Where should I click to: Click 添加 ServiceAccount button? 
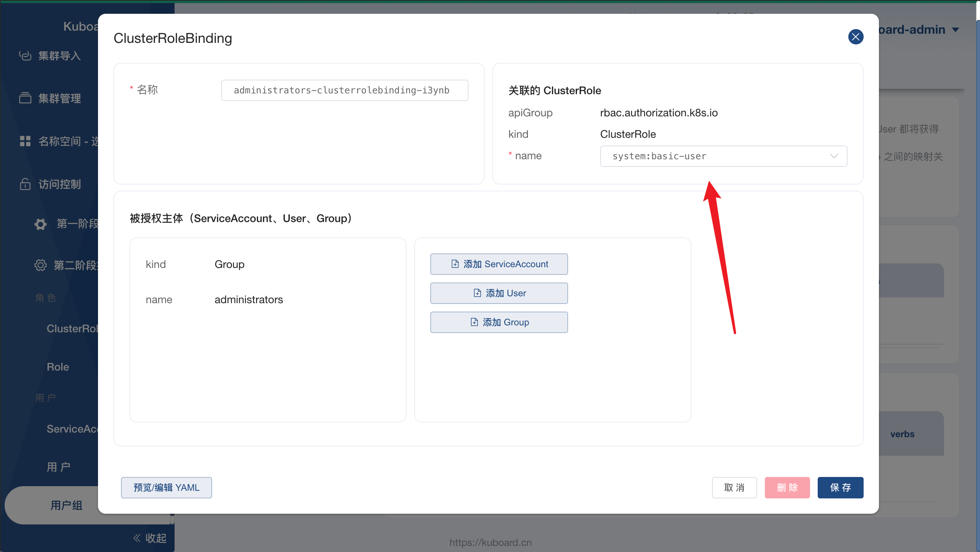499,264
